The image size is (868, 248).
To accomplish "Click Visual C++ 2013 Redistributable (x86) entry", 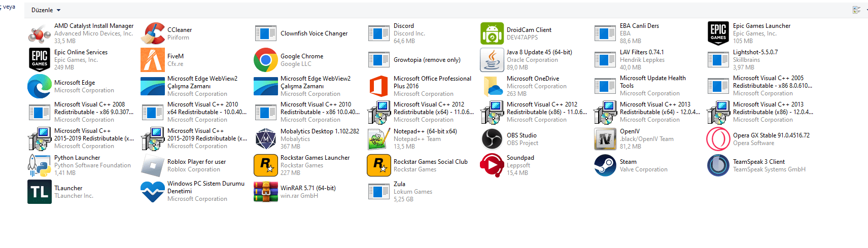I will [760, 113].
